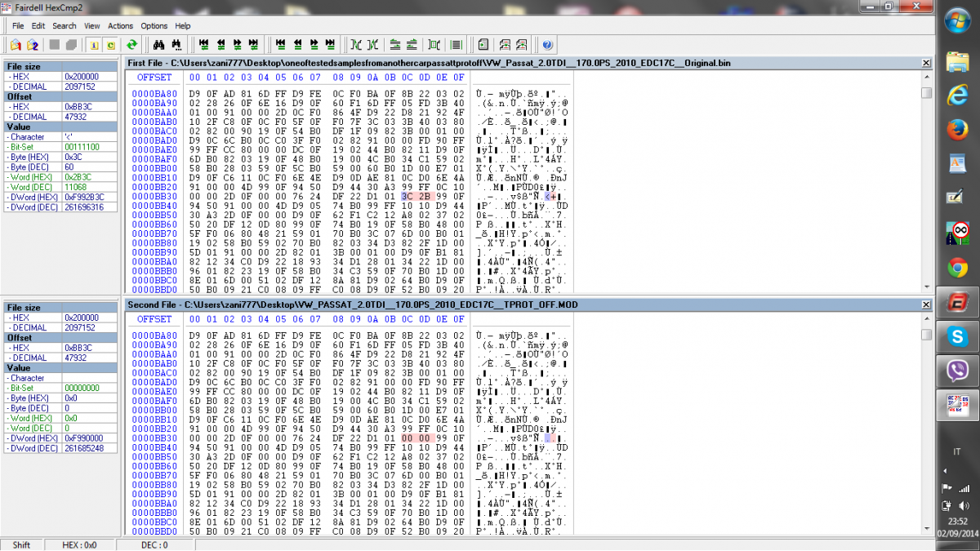Image resolution: width=980 pixels, height=551 pixels.
Task: Click the green last-difference arrow in first group
Action: [x=253, y=44]
